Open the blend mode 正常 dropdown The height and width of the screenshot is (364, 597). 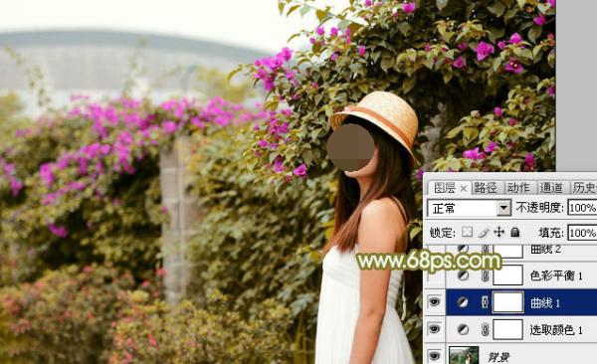click(469, 208)
